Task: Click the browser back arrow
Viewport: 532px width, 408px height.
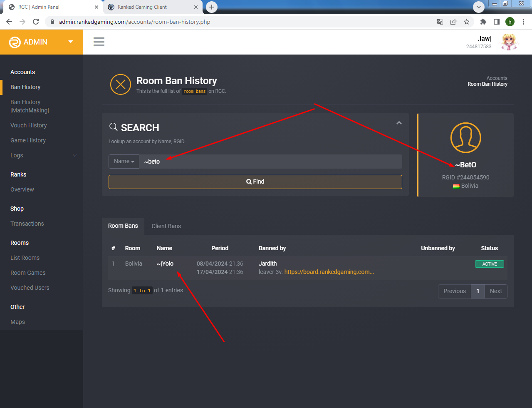Action: coord(9,22)
